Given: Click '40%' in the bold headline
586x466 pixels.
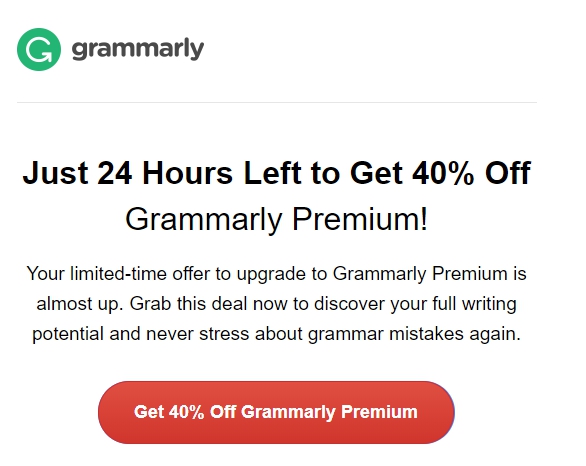Looking at the screenshot, I should (443, 173).
